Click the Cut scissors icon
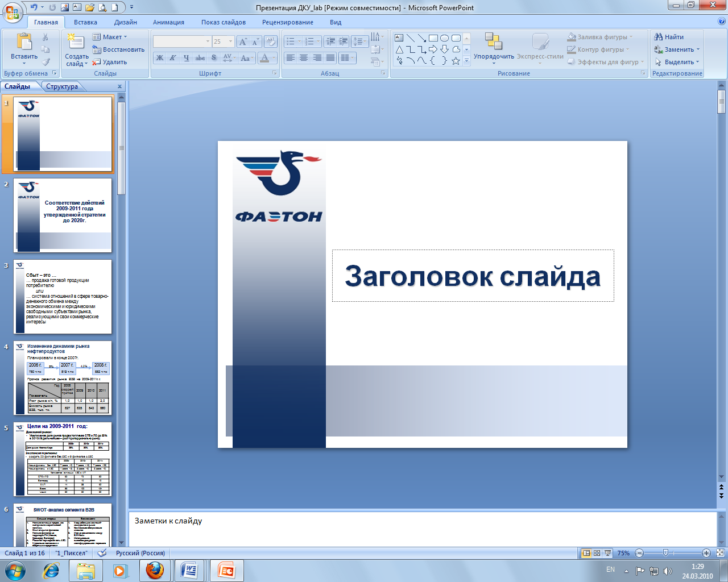This screenshot has width=728, height=582. click(45, 37)
